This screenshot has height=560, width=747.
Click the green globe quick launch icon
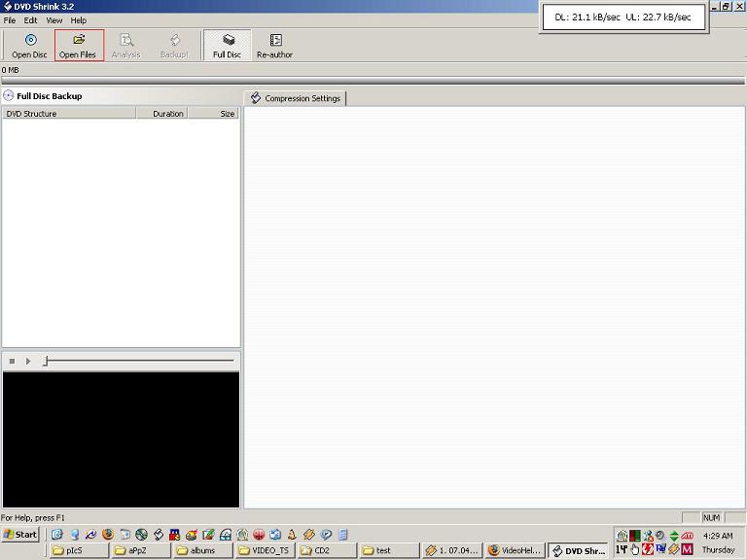pos(141,535)
